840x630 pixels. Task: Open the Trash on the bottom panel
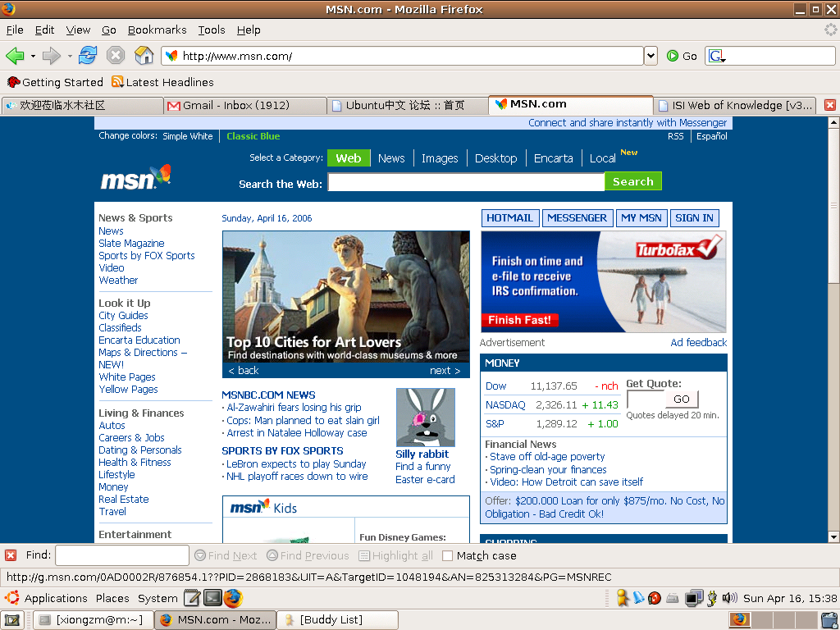point(829,620)
